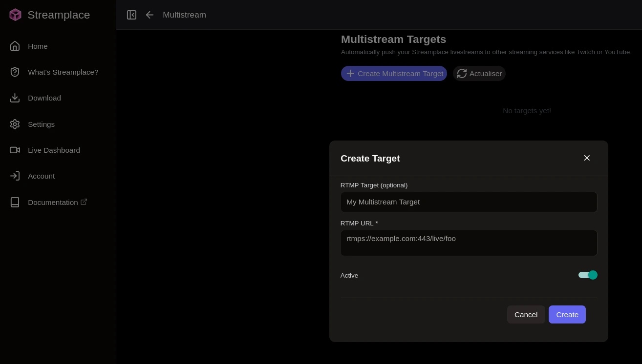Refresh targets with the Actualiser button
This screenshot has height=364, width=642.
point(479,74)
